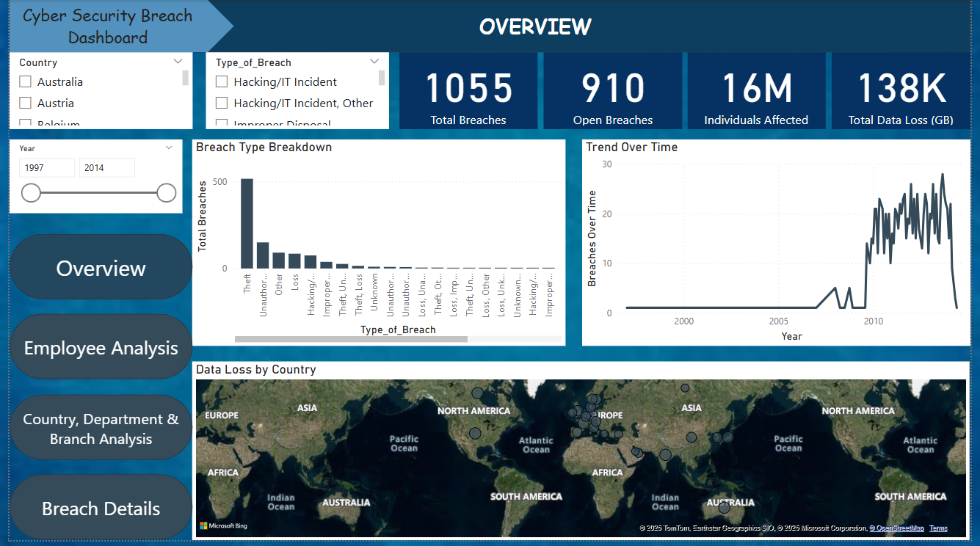Open the Year slicer dropdown chevron
980x546 pixels.
(169, 148)
